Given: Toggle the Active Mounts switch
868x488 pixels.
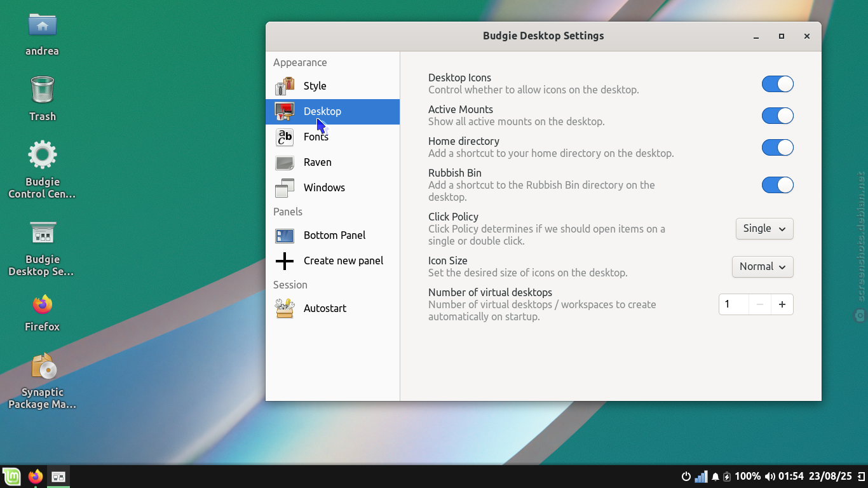Looking at the screenshot, I should [778, 116].
